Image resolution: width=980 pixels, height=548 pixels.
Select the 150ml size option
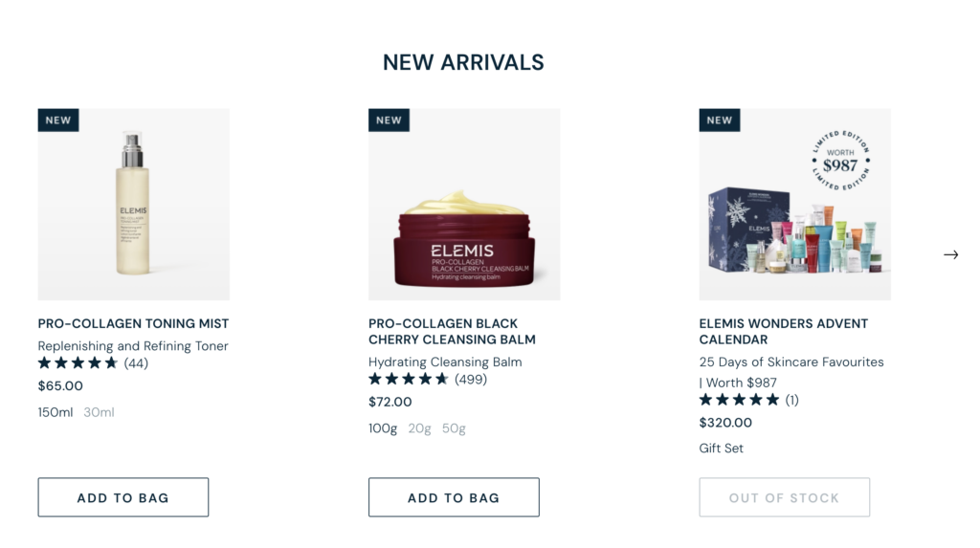click(55, 412)
